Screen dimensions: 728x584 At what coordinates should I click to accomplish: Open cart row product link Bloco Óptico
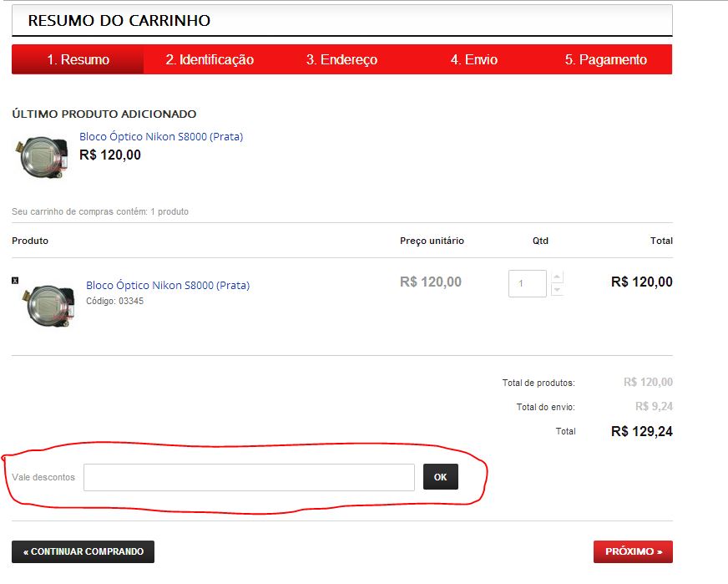point(168,285)
